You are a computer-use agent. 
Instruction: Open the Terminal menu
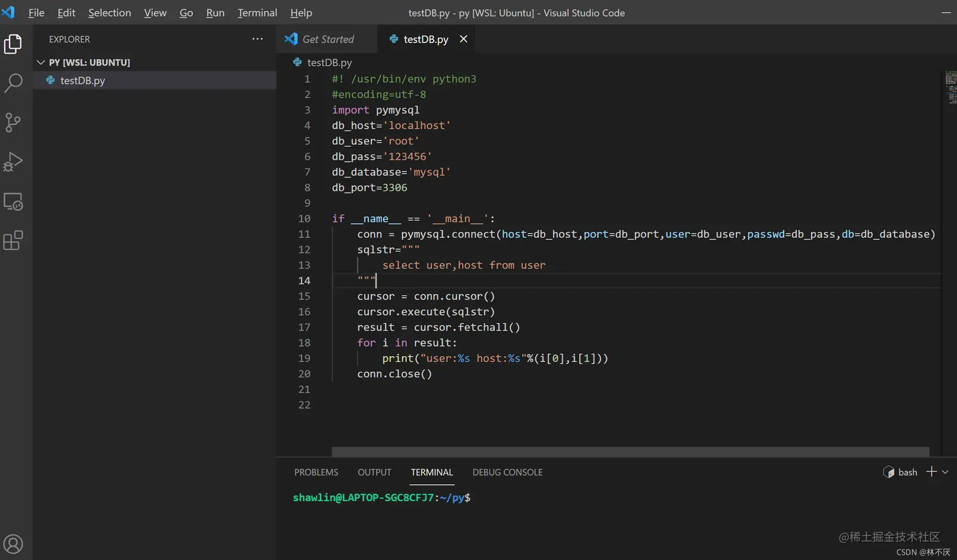(x=257, y=13)
